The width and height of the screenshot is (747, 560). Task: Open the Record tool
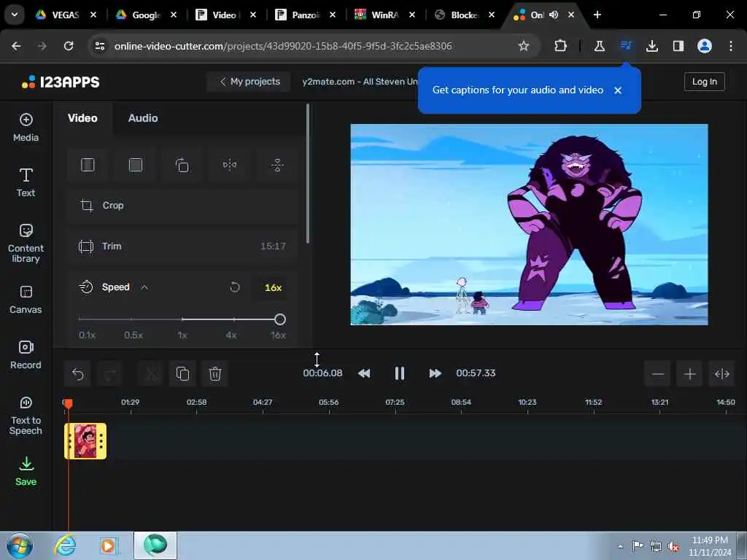coord(26,355)
